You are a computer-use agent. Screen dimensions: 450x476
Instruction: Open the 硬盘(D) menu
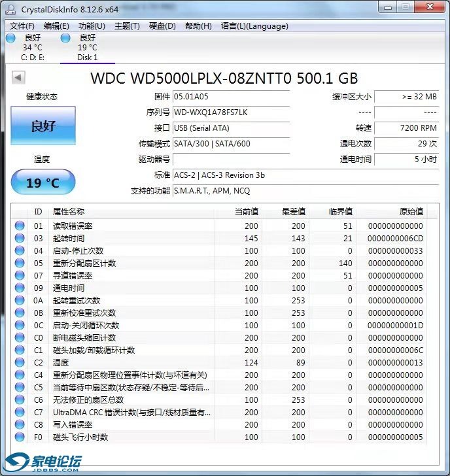162,26
